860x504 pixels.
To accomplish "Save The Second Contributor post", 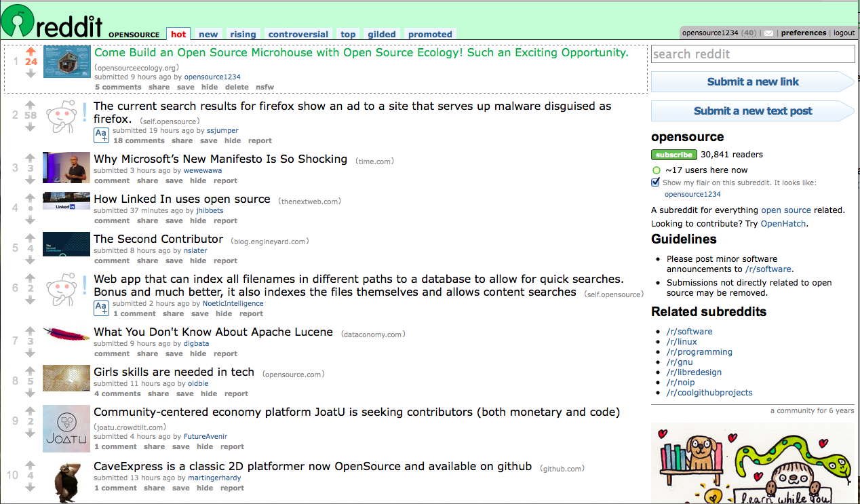I will [174, 261].
